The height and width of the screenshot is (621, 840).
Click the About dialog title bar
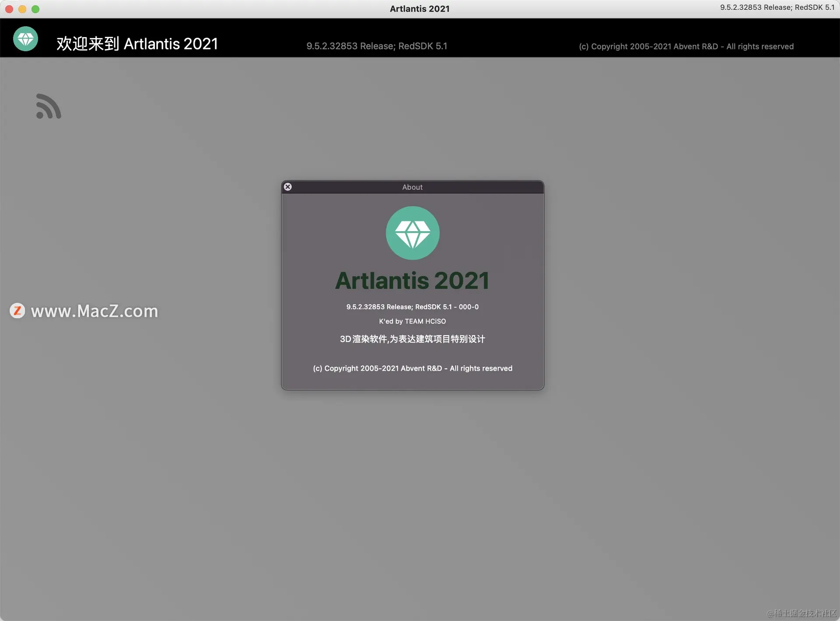coord(412,187)
